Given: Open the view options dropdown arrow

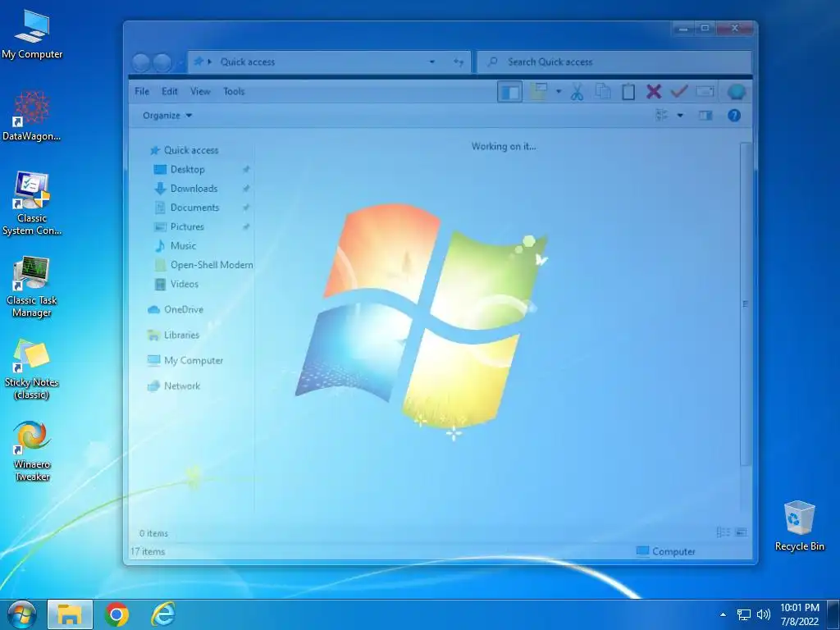Looking at the screenshot, I should tap(680, 115).
